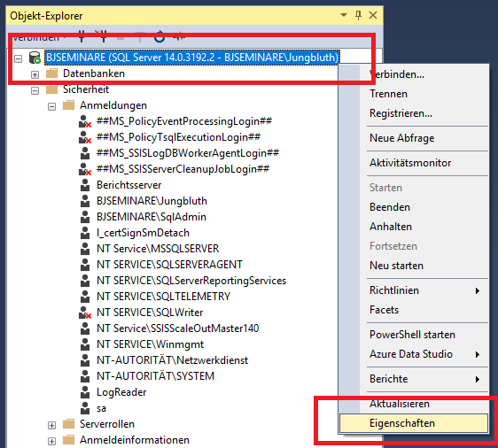Viewport: 498px width, 448px height.
Task: Select login NT Service\SSISScaleOutMaster140
Action: (x=178, y=328)
